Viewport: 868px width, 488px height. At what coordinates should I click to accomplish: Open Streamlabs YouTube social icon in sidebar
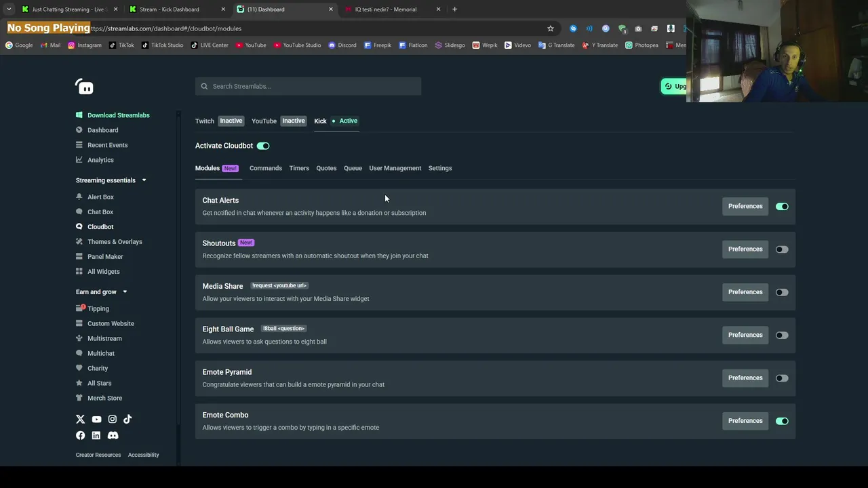[x=96, y=420]
